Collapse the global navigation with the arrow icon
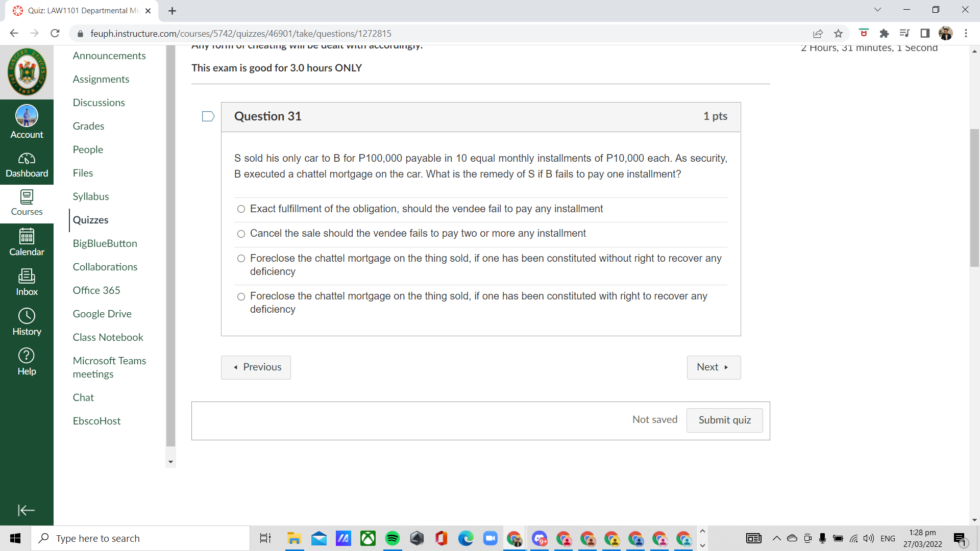The width and height of the screenshot is (980, 551). click(x=26, y=510)
